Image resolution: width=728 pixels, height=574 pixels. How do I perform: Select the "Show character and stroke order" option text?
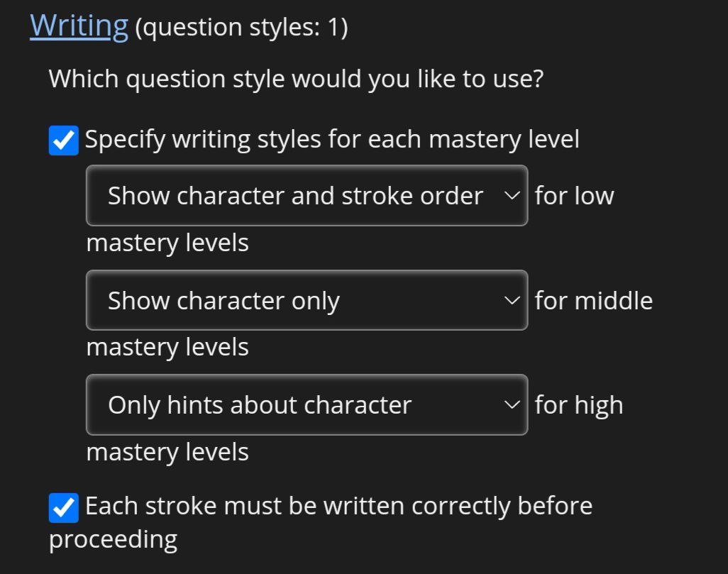coord(295,196)
